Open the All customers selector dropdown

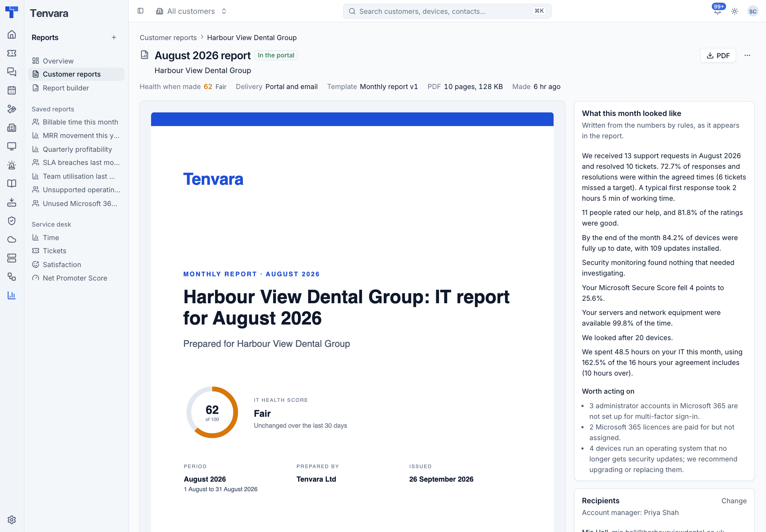tap(191, 11)
